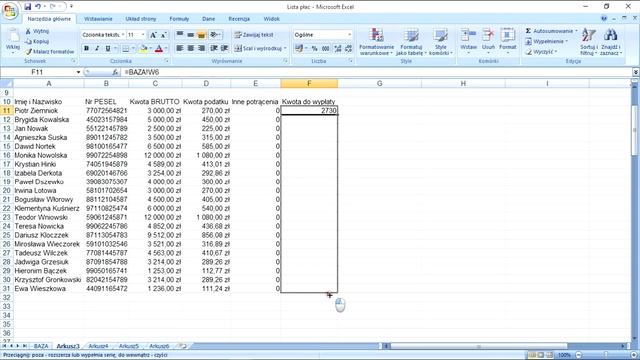
Task: Select cell with Monika Nowolska
Action: click(x=49, y=155)
